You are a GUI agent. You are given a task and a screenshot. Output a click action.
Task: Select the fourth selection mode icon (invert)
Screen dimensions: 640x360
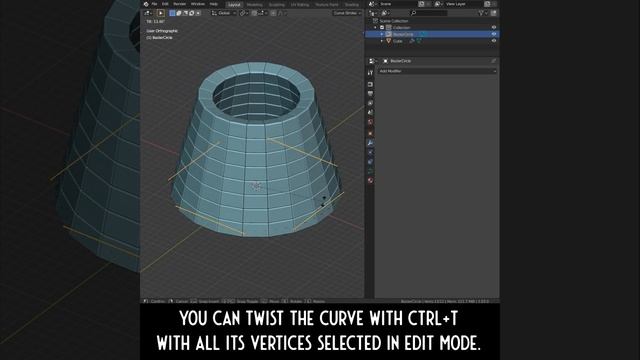[191, 13]
